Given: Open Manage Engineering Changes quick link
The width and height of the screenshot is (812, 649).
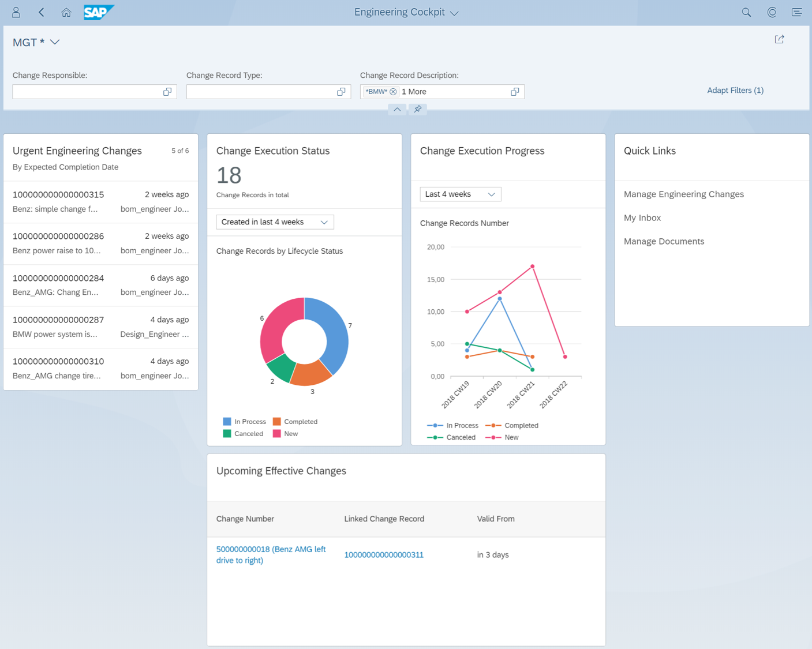Looking at the screenshot, I should pyautogui.click(x=684, y=194).
